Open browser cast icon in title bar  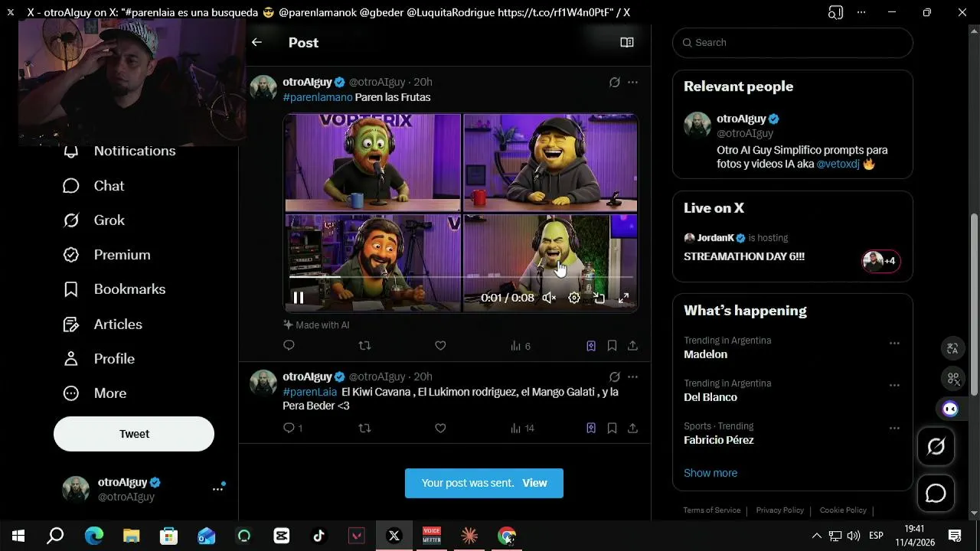click(835, 12)
